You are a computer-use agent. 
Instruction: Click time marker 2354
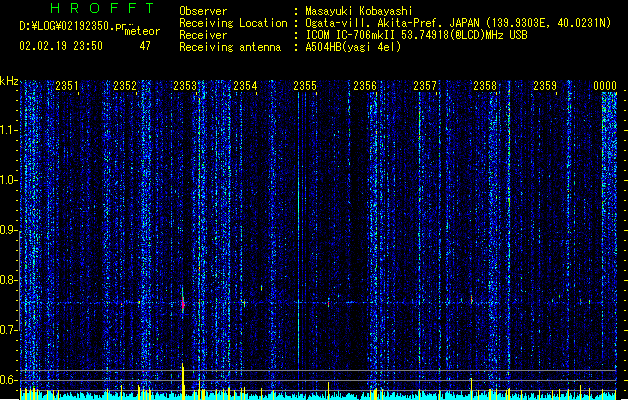(x=245, y=86)
